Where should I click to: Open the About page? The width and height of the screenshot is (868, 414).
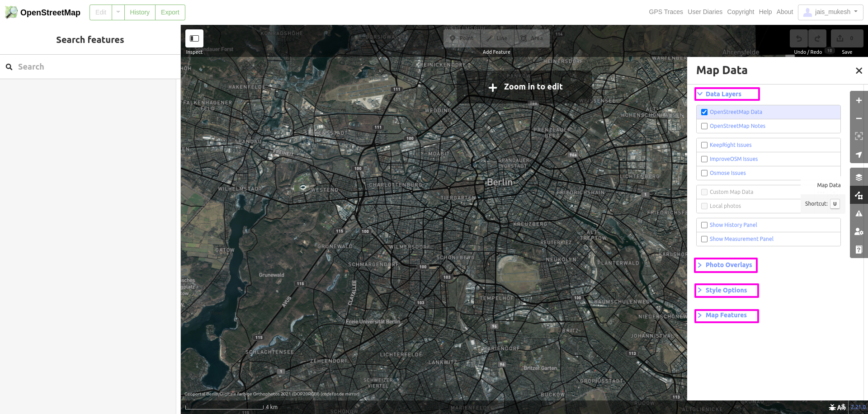pos(784,12)
